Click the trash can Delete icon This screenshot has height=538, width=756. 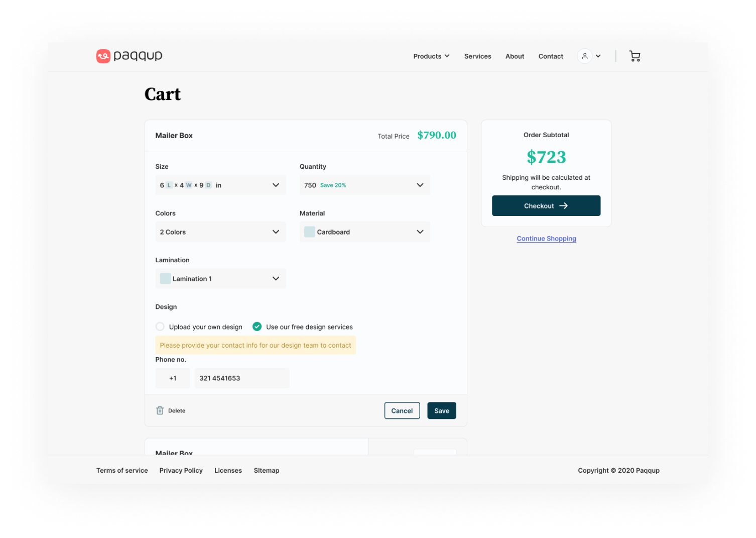pyautogui.click(x=160, y=410)
